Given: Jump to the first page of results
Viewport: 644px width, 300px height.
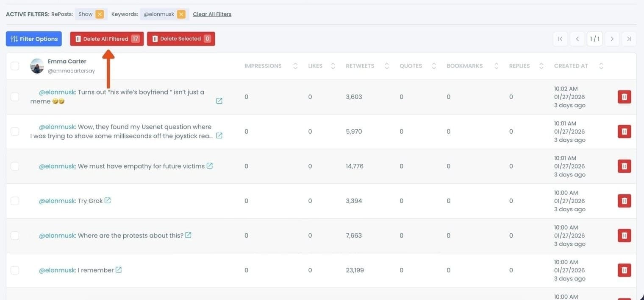Looking at the screenshot, I should (560, 39).
